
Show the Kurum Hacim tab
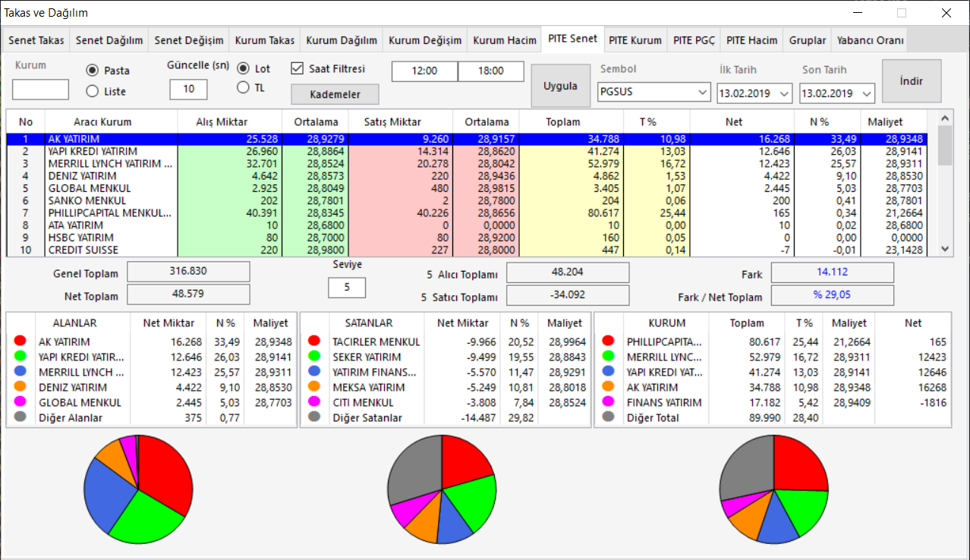[x=505, y=40]
